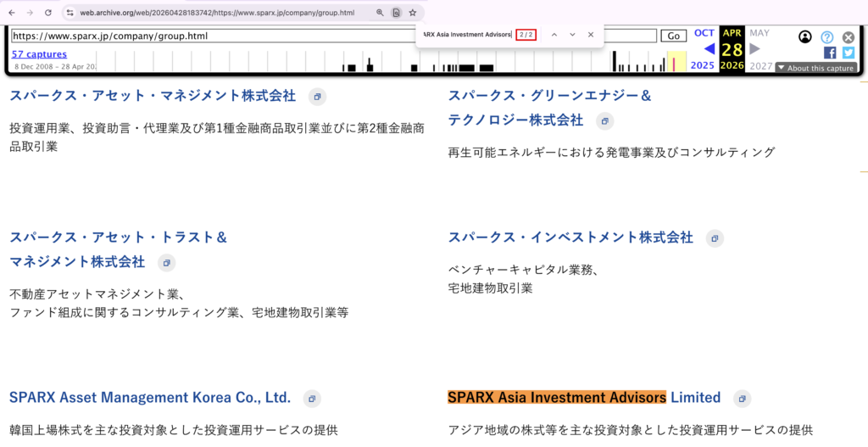
Task: Click external-link icon beside マネジメント株式会社
Action: [167, 263]
